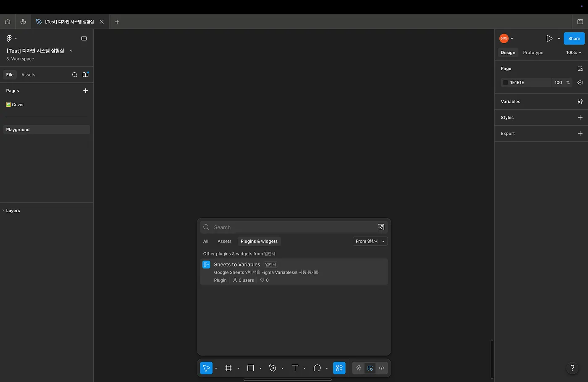This screenshot has height=382, width=588.
Task: Switch to Design mode in toolbar
Action: tap(370, 368)
